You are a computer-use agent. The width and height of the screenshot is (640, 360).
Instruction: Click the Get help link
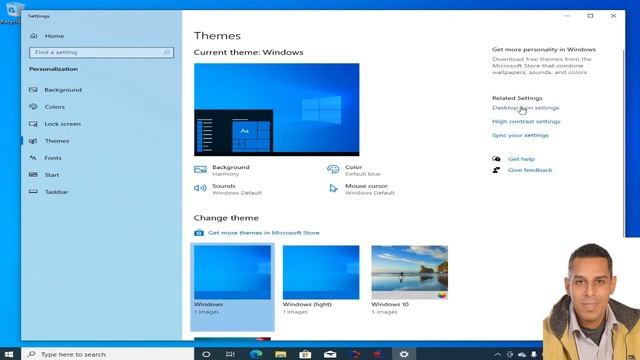point(521,159)
